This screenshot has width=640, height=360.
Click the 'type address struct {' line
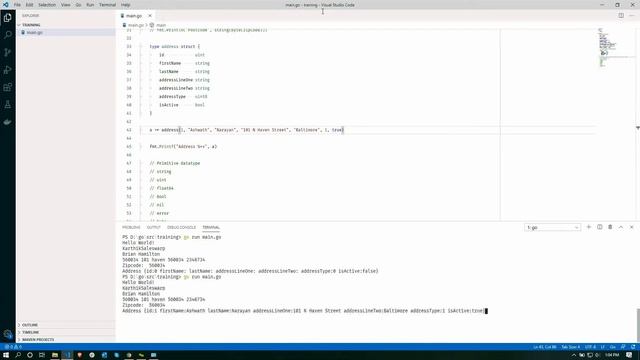175,47
